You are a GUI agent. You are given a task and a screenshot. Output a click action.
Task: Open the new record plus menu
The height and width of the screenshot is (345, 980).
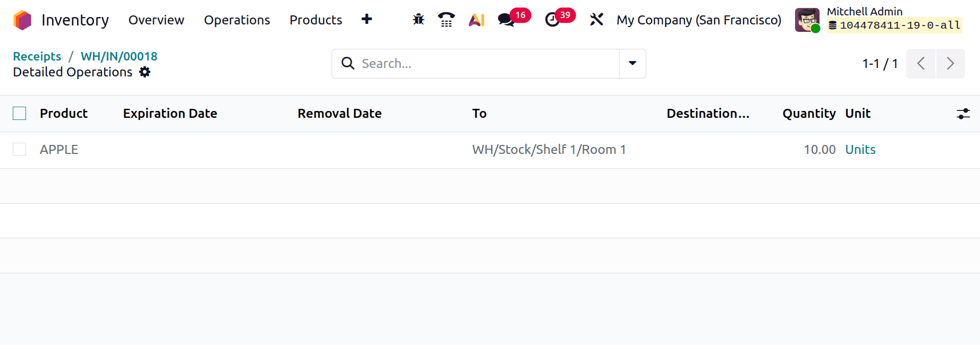point(367,19)
